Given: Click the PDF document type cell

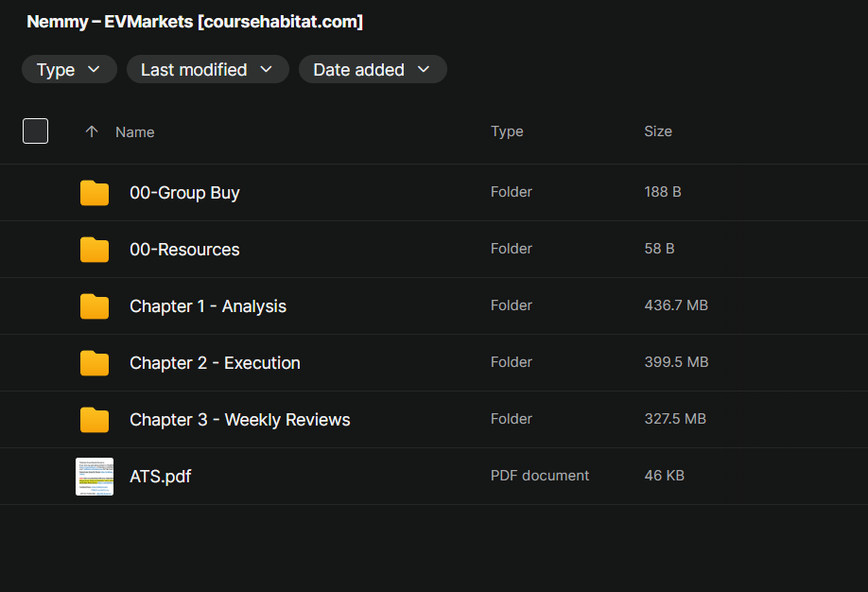Looking at the screenshot, I should [x=540, y=476].
